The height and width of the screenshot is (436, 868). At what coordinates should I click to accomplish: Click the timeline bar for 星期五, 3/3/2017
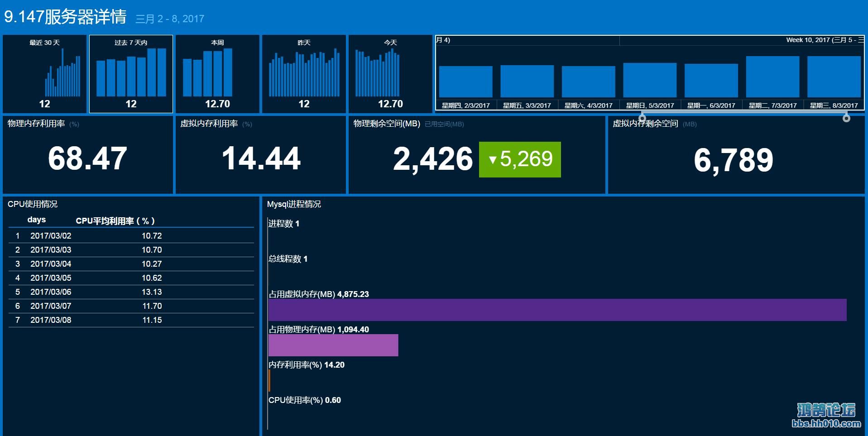pos(527,81)
